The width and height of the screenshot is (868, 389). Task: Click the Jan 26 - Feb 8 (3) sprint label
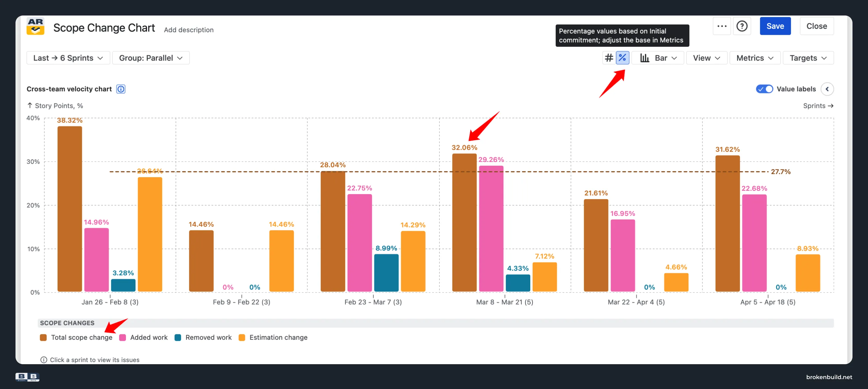[x=110, y=302]
